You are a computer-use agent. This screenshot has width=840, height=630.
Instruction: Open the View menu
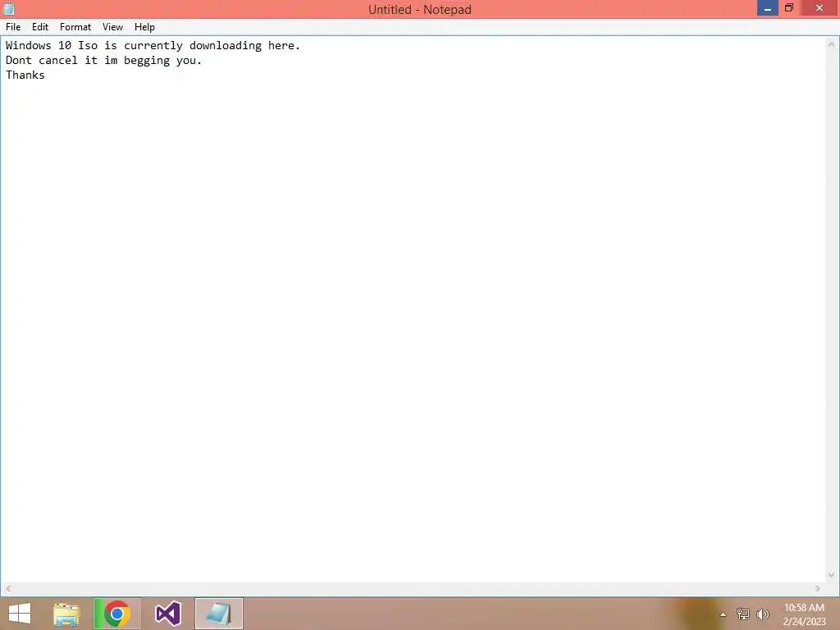point(112,27)
